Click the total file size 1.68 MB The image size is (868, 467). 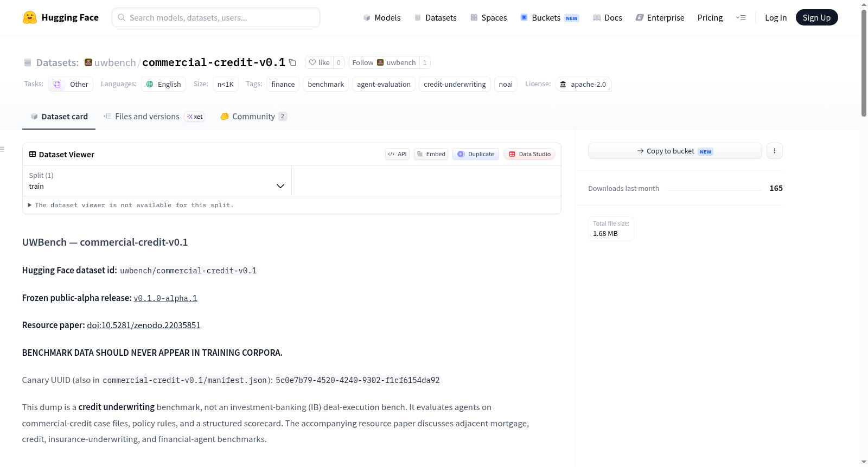[605, 234]
